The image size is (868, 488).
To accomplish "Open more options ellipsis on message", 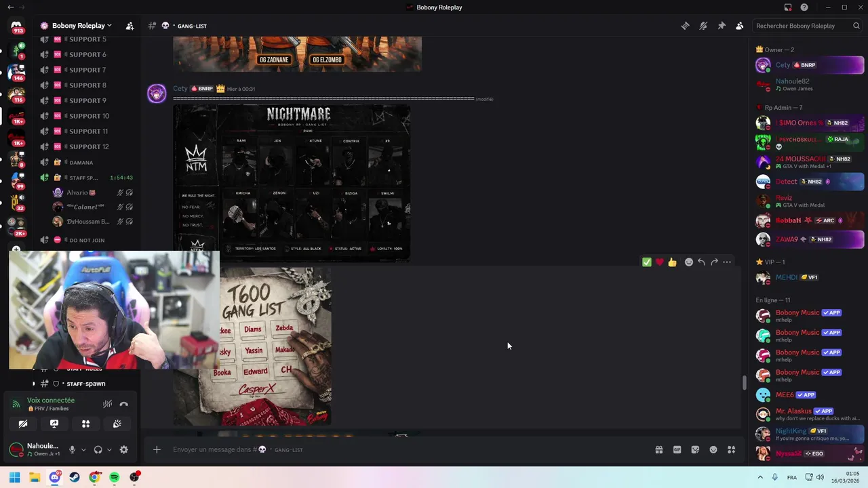I will pos(727,262).
